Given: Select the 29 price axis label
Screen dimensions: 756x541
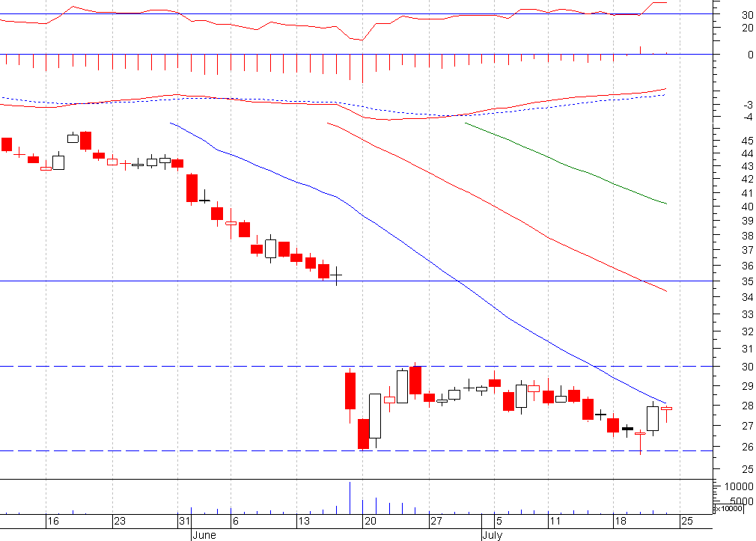Looking at the screenshot, I should [747, 386].
